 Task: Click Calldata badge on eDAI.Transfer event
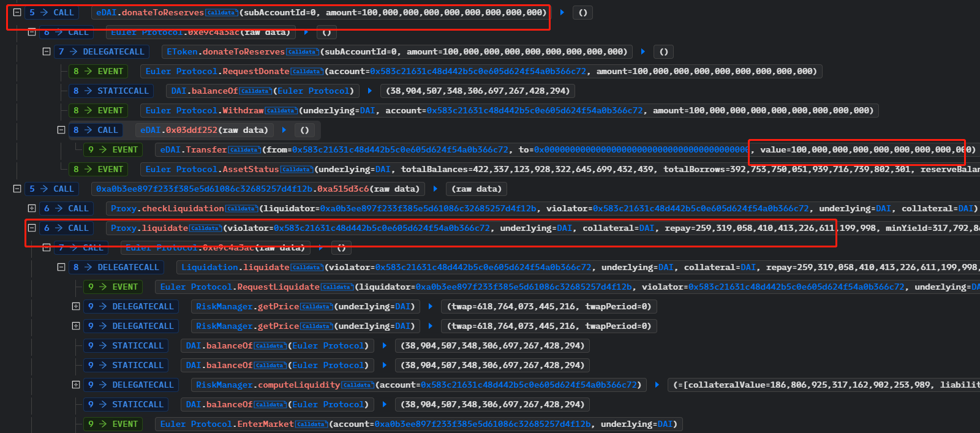click(244, 150)
